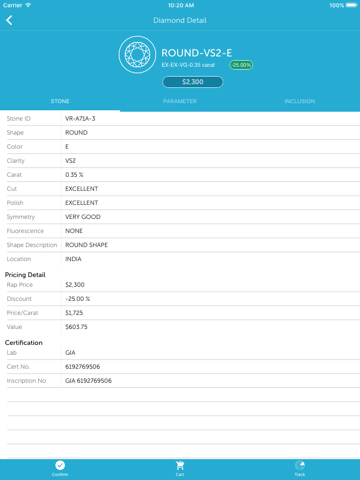
Task: Tap the -25.00% discount badge
Action: 241,65
